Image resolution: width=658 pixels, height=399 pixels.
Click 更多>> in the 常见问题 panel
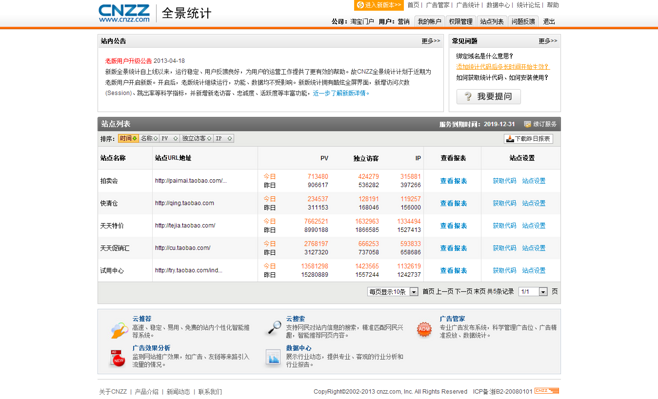[548, 41]
